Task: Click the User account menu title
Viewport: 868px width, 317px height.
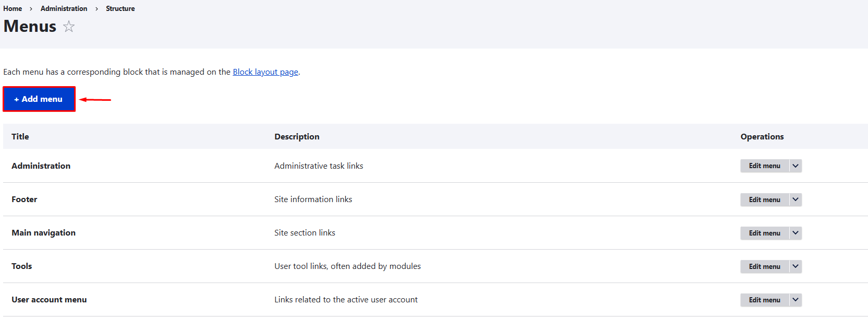Action: (x=49, y=299)
